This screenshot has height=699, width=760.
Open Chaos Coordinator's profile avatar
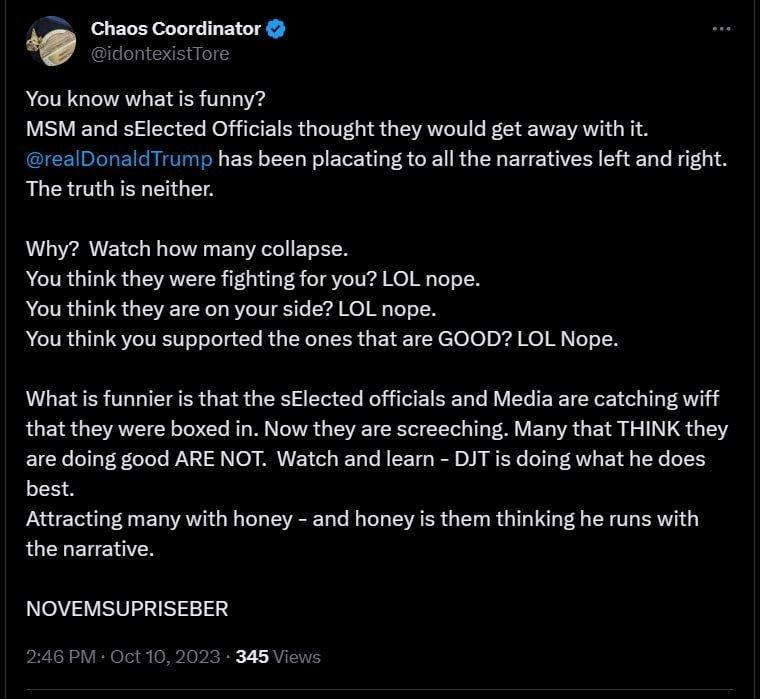50,41
